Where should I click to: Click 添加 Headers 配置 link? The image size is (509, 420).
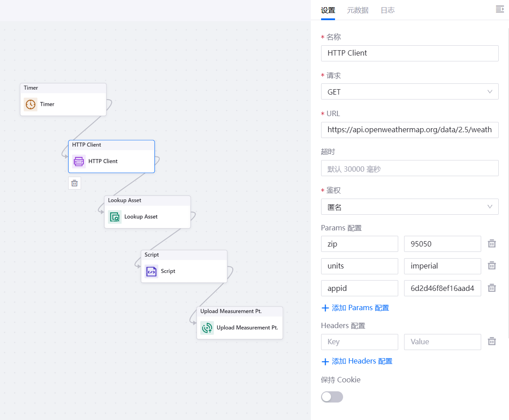(357, 361)
